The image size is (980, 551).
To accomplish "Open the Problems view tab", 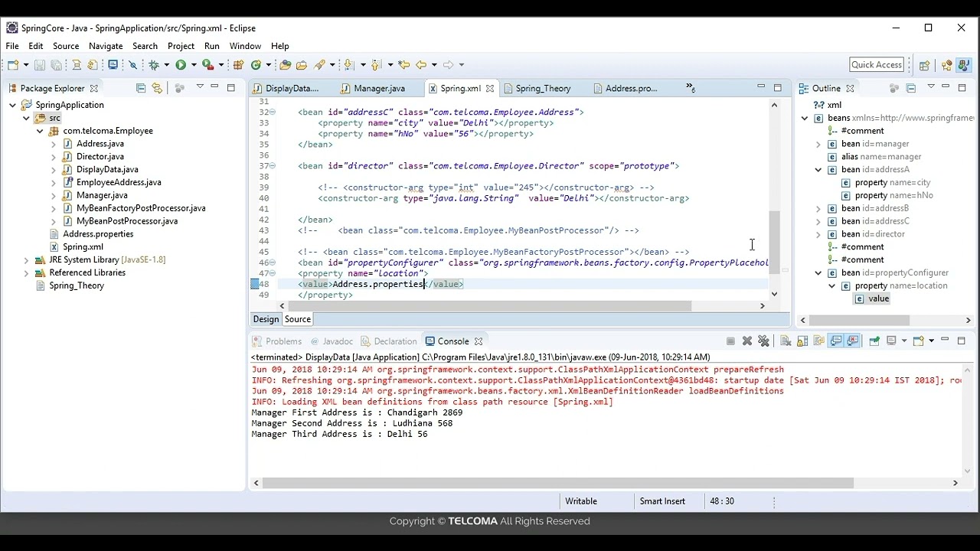I will click(276, 341).
